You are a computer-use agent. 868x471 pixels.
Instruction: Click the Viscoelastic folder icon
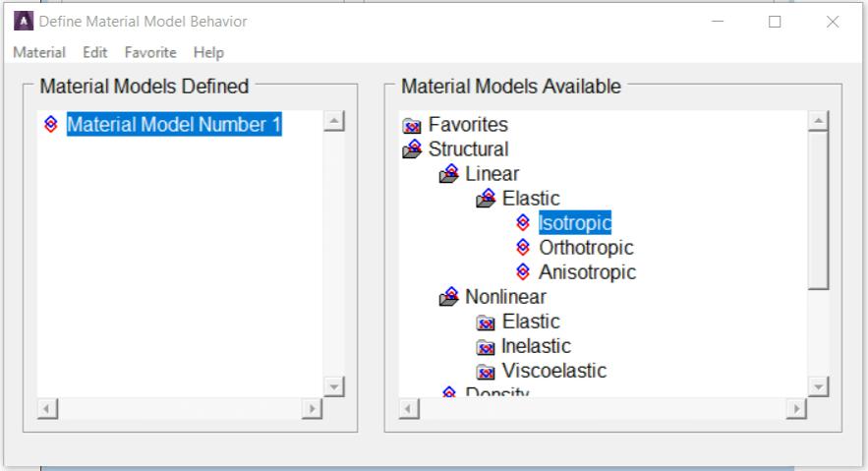pyautogui.click(x=485, y=372)
